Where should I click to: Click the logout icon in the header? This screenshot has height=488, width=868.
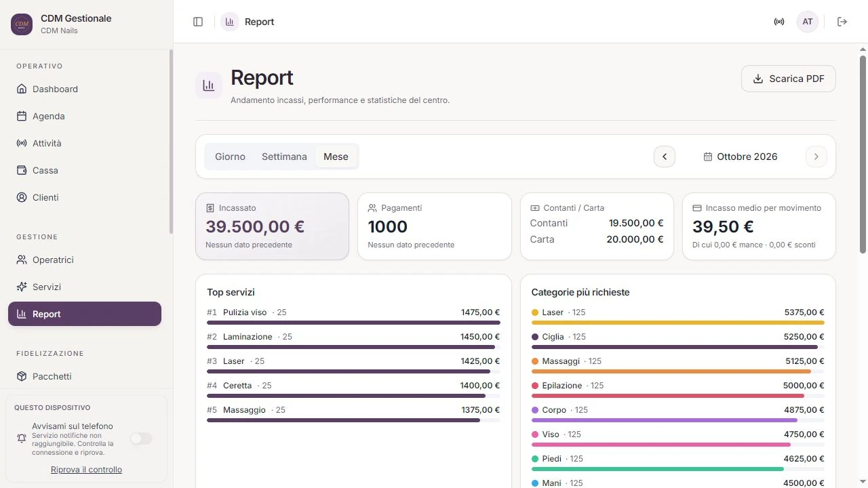pyautogui.click(x=842, y=22)
